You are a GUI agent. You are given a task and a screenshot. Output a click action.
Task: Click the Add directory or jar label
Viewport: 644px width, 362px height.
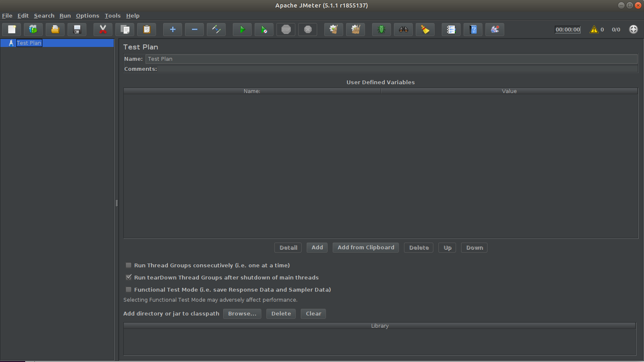(171, 314)
